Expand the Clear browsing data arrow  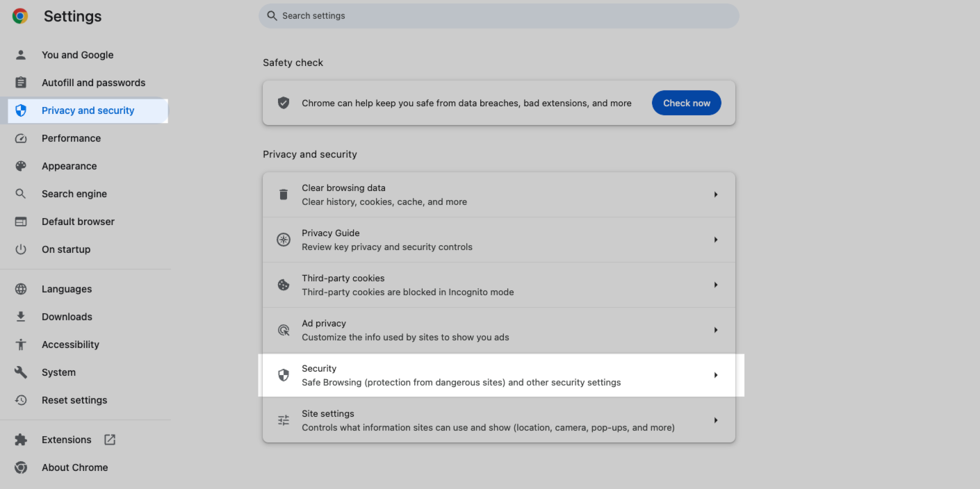pyautogui.click(x=715, y=194)
